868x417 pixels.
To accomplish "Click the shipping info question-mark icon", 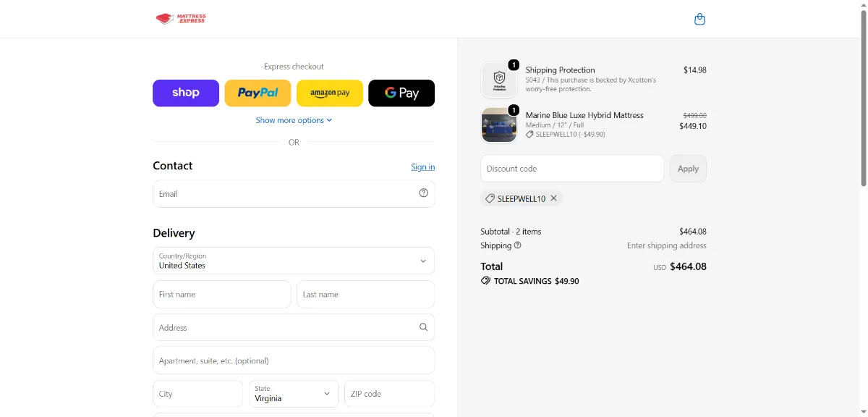I will (x=517, y=245).
